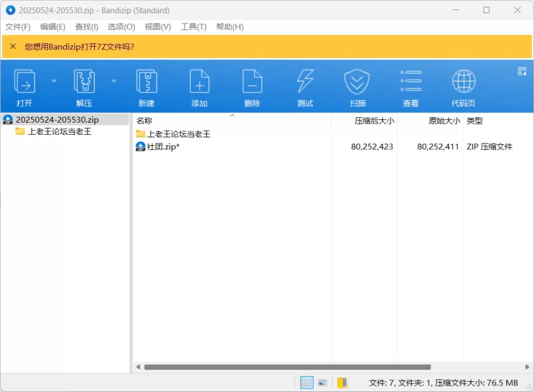The width and height of the screenshot is (534, 392).
Task: Click the ZIP 压缩文件 type cell
Action: [x=489, y=147]
